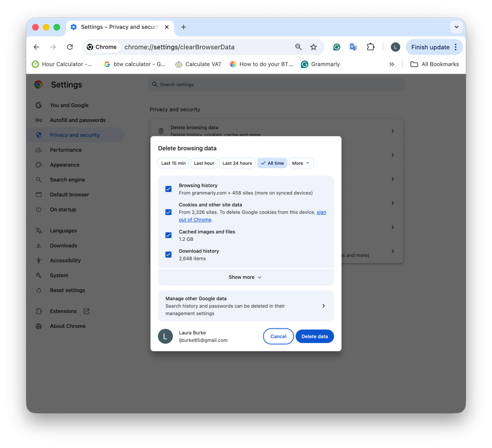
Task: Reload the page
Action: [x=70, y=47]
